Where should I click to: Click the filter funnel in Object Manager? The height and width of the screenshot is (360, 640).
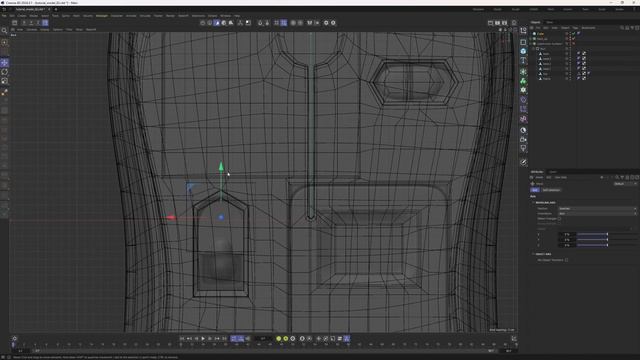click(x=632, y=28)
